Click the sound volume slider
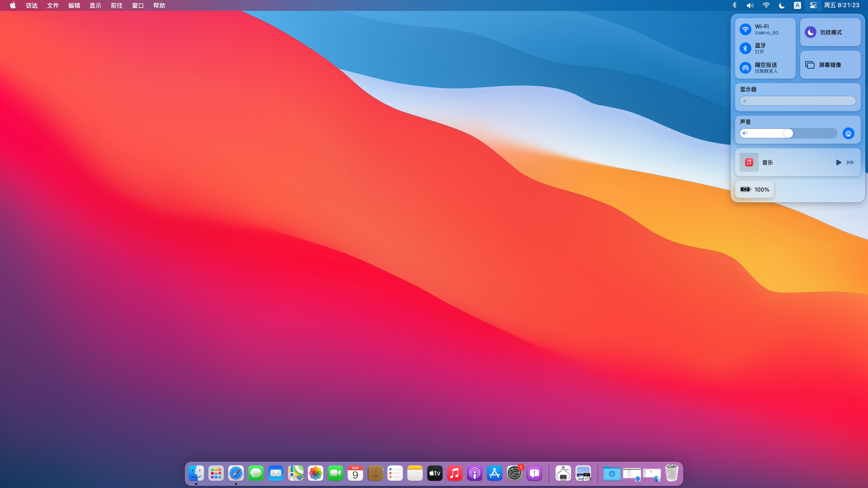Screen dimensions: 868x488 788,133
